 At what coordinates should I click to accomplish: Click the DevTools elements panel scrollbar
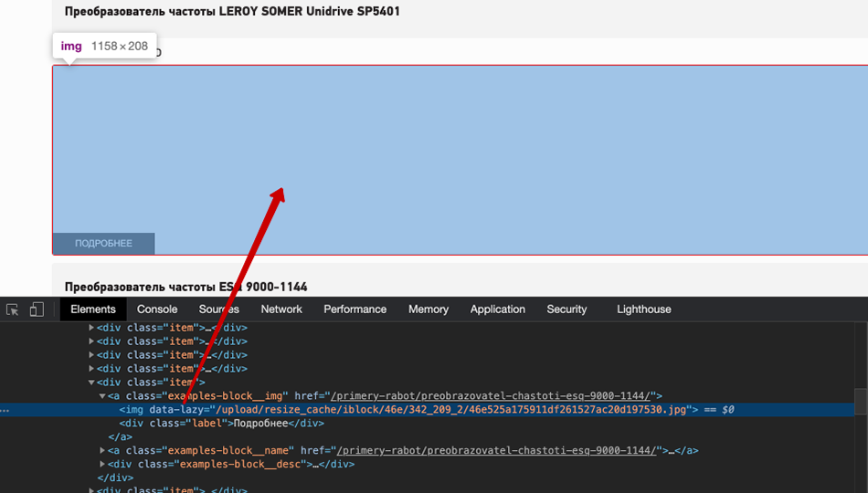click(x=861, y=401)
